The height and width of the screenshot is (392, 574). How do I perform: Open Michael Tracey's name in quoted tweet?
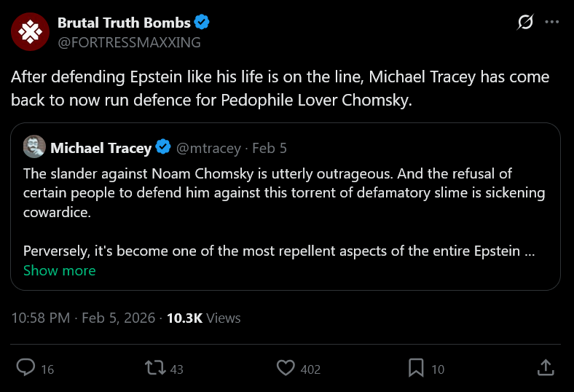tap(101, 148)
